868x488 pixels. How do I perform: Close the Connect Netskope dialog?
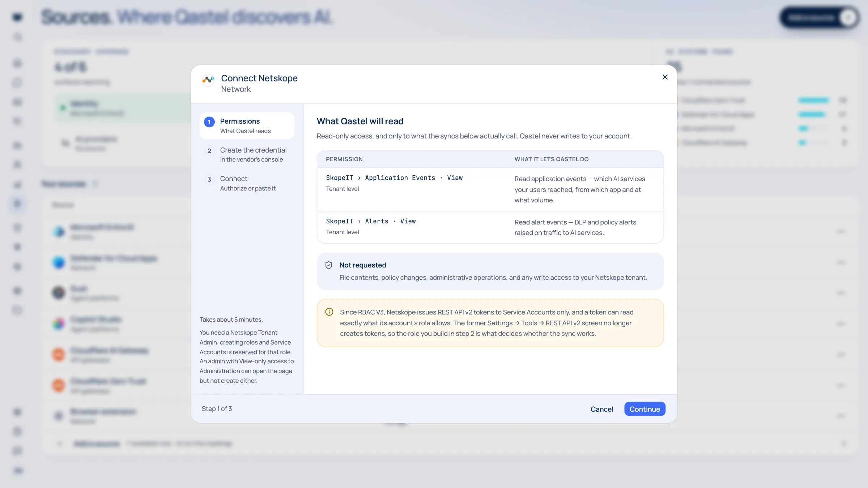click(x=665, y=77)
